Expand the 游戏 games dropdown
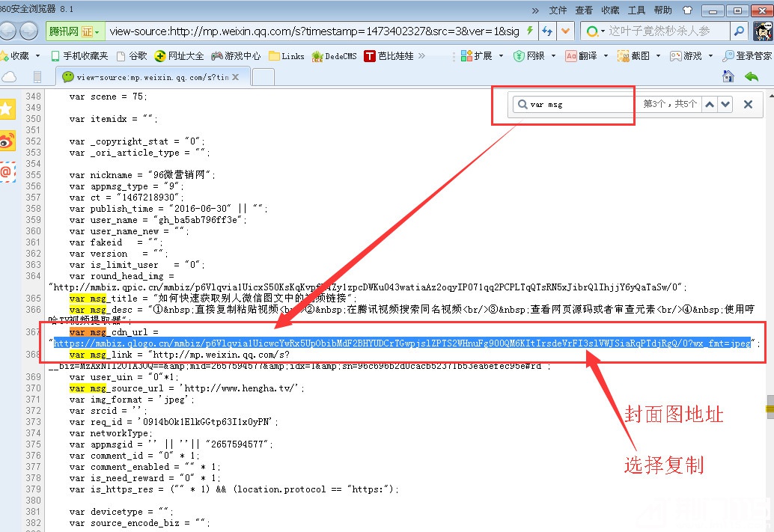 tap(710, 56)
